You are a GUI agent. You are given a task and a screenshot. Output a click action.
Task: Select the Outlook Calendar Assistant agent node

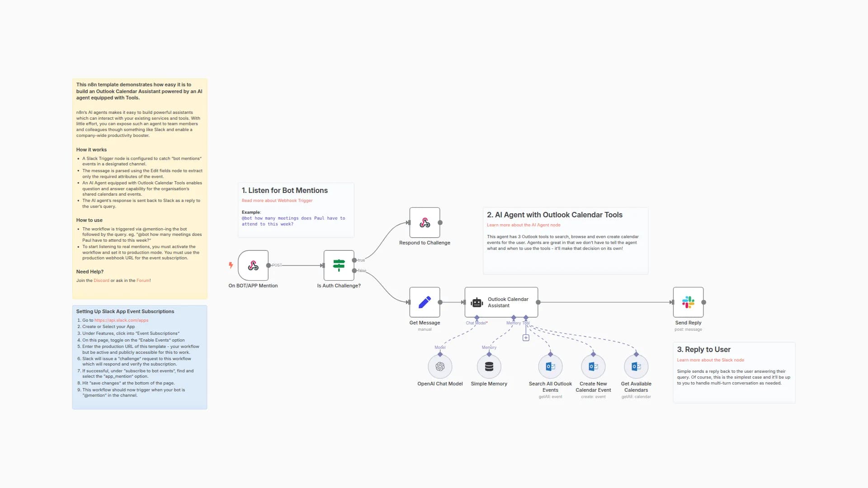[x=501, y=302]
